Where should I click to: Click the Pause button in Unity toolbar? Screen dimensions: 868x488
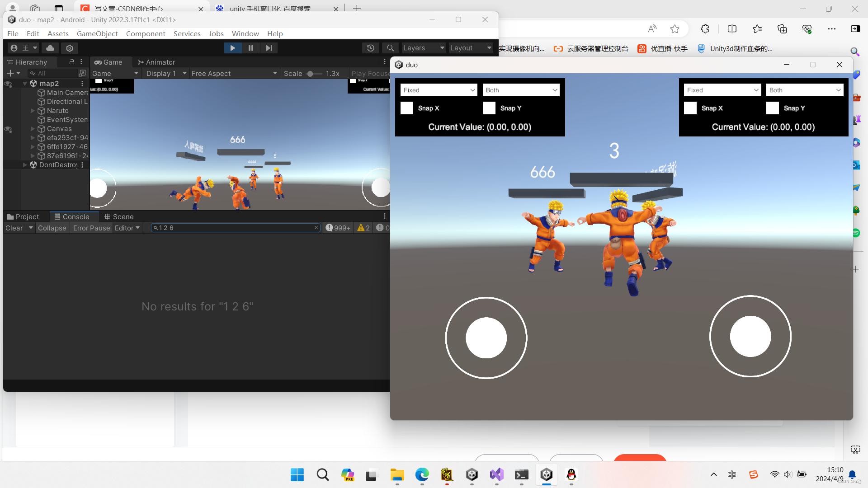[250, 48]
